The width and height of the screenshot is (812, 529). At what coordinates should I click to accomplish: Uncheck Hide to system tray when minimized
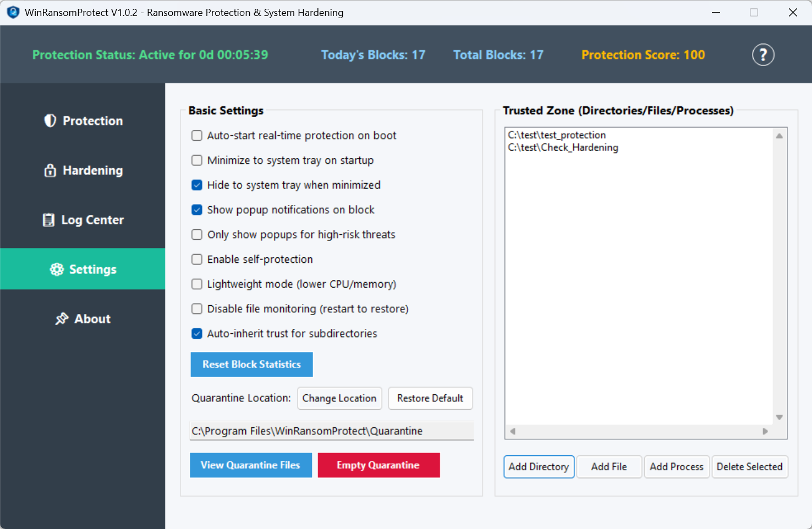197,185
